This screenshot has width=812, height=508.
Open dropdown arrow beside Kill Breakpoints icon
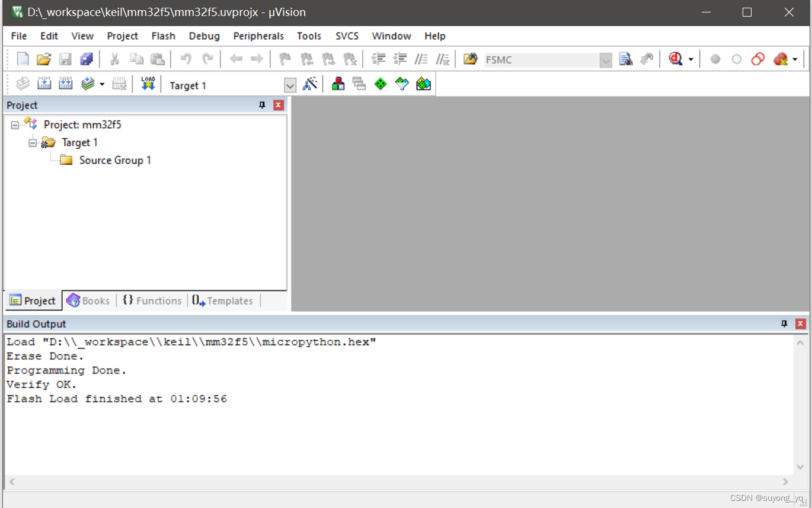tap(795, 59)
